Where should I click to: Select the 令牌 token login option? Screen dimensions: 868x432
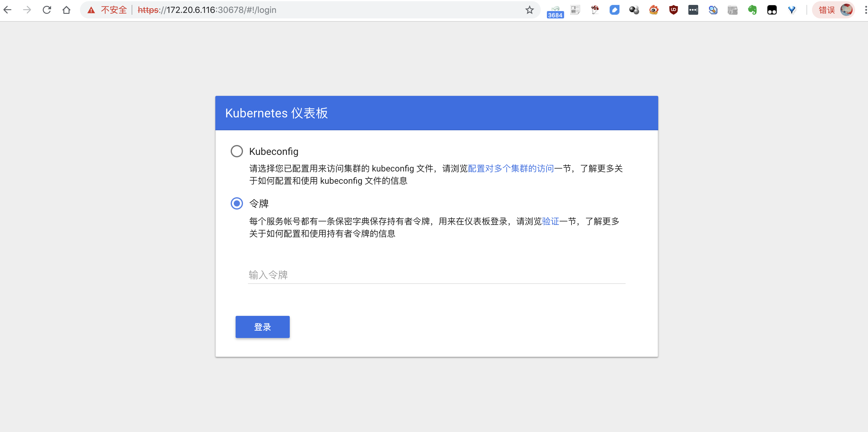(x=237, y=203)
